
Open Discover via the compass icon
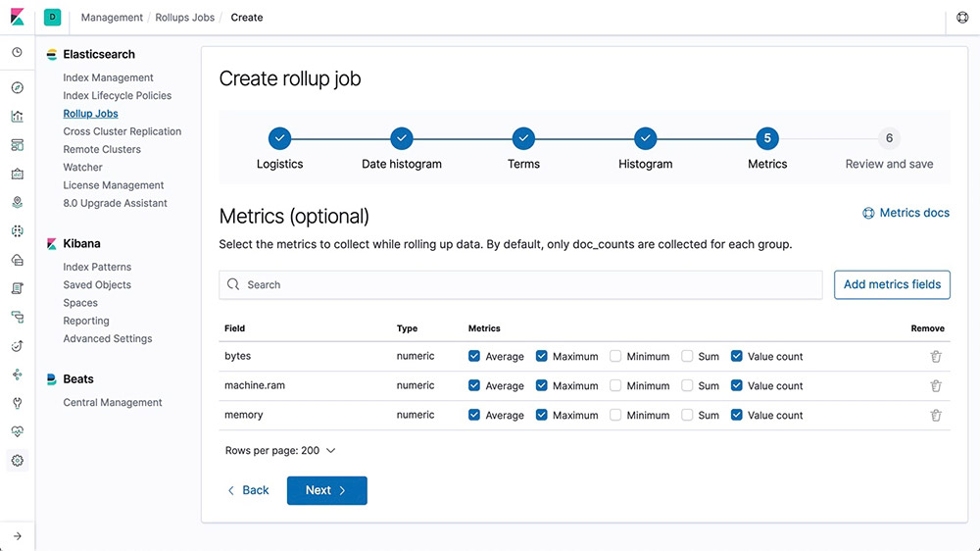coord(17,88)
